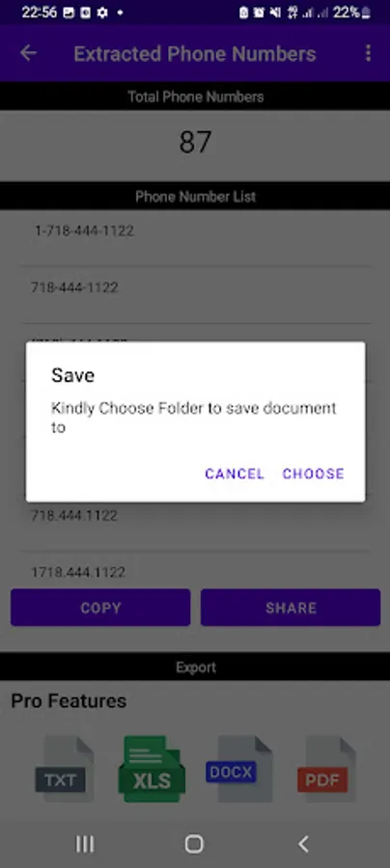Tap the COPY button

click(x=100, y=608)
